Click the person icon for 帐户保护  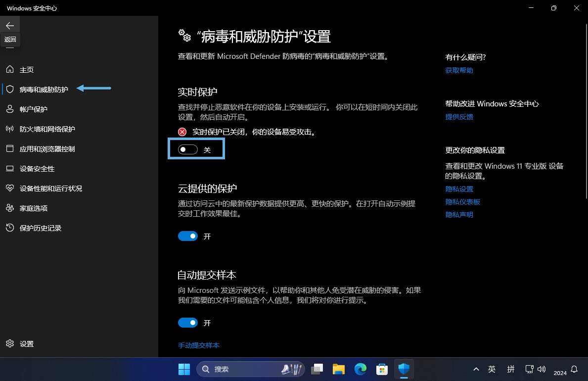[x=10, y=109]
